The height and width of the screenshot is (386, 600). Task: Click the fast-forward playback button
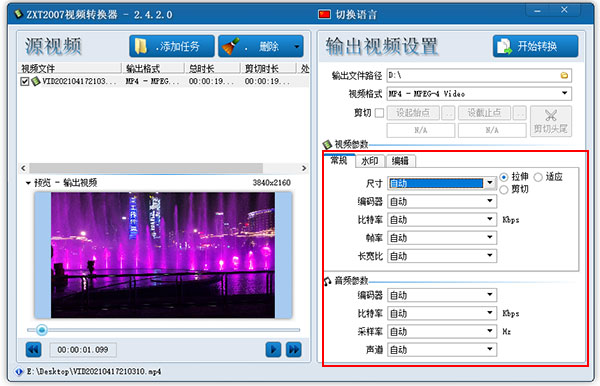click(x=293, y=350)
